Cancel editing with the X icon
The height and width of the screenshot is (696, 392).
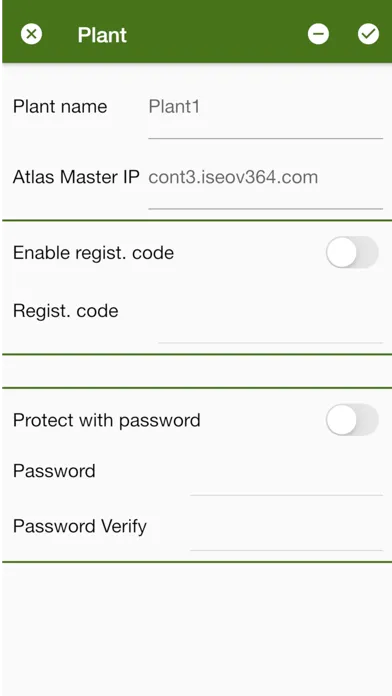(31, 34)
